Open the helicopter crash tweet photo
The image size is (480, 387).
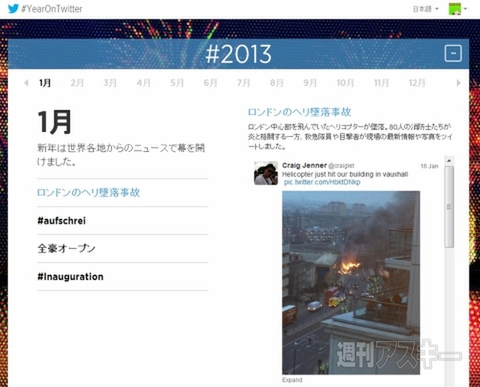tap(351, 283)
